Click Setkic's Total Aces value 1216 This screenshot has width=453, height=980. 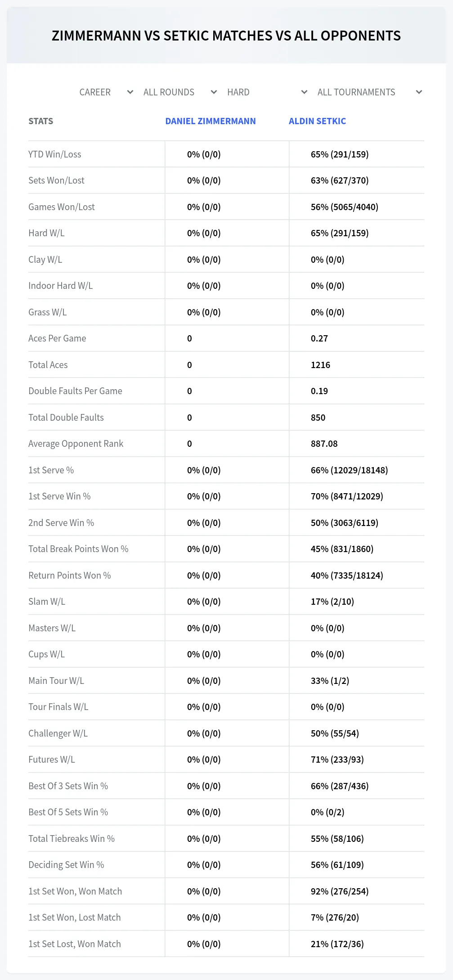point(320,365)
